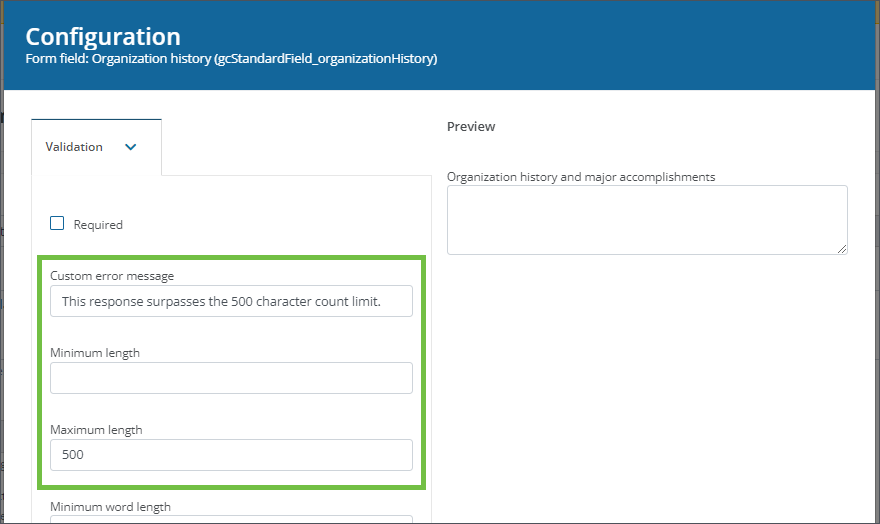Click the Preview heading
The width and height of the screenshot is (880, 524).
click(x=471, y=127)
